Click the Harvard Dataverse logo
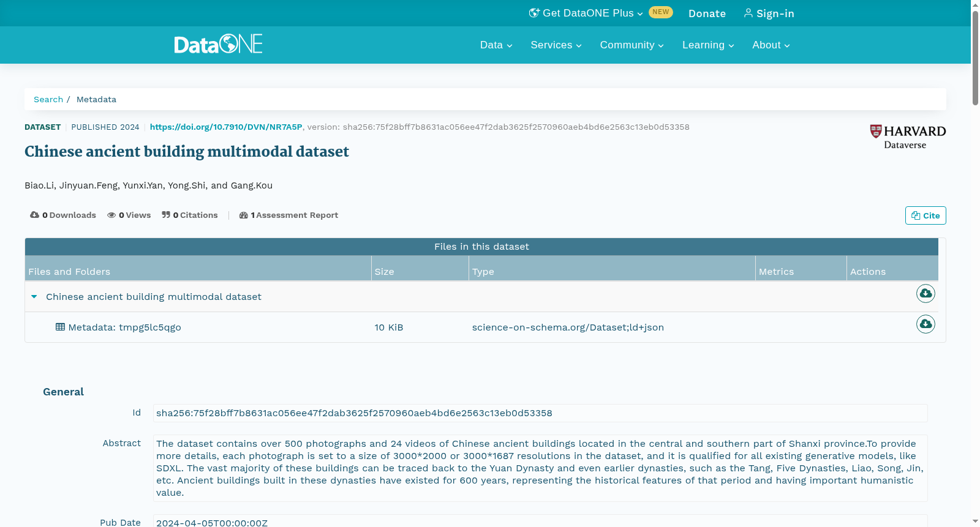 (908, 137)
